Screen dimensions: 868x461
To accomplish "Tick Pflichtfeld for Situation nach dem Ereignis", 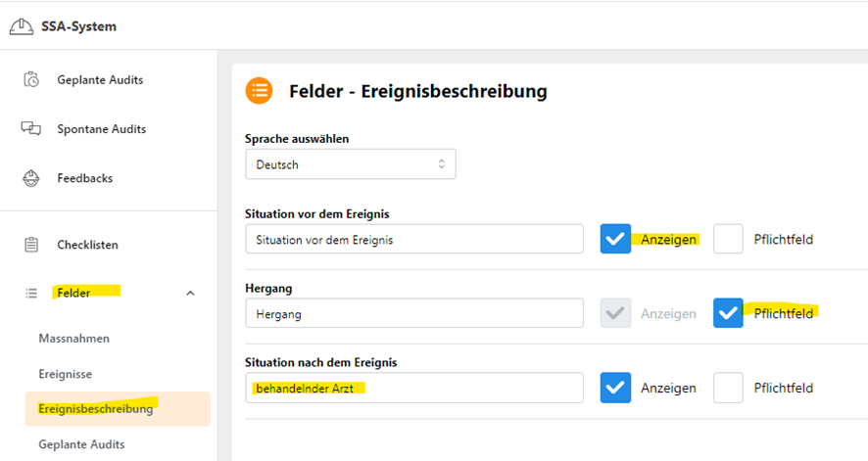I will coord(728,388).
